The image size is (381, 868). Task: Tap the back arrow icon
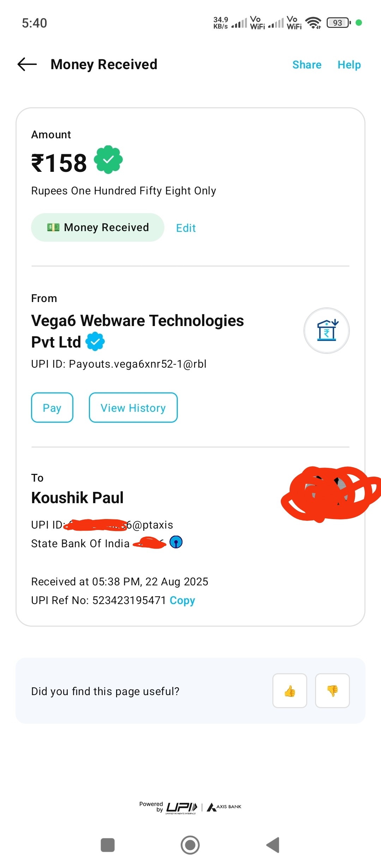pos(27,65)
